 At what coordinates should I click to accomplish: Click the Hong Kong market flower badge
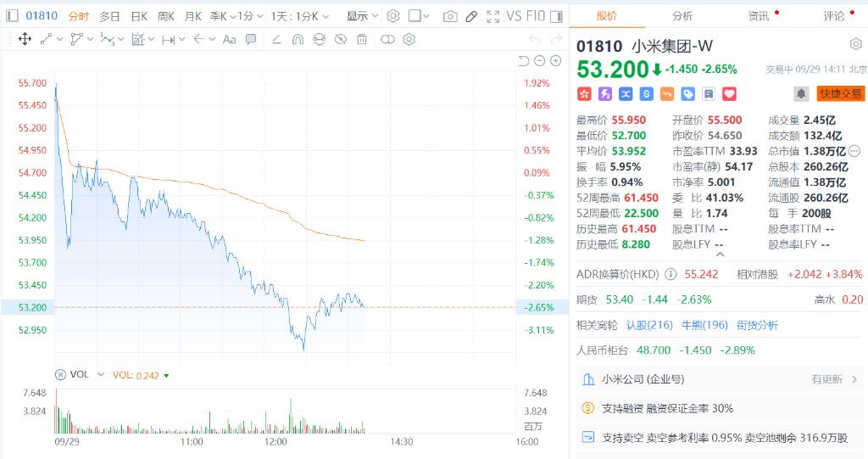click(x=584, y=94)
